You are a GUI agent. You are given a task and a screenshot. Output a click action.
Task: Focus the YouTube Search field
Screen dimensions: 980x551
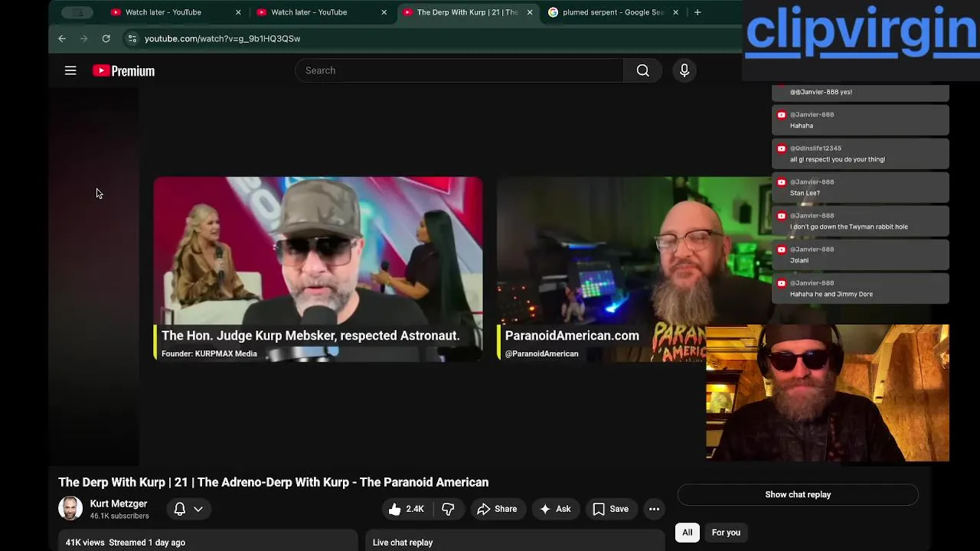coord(459,70)
